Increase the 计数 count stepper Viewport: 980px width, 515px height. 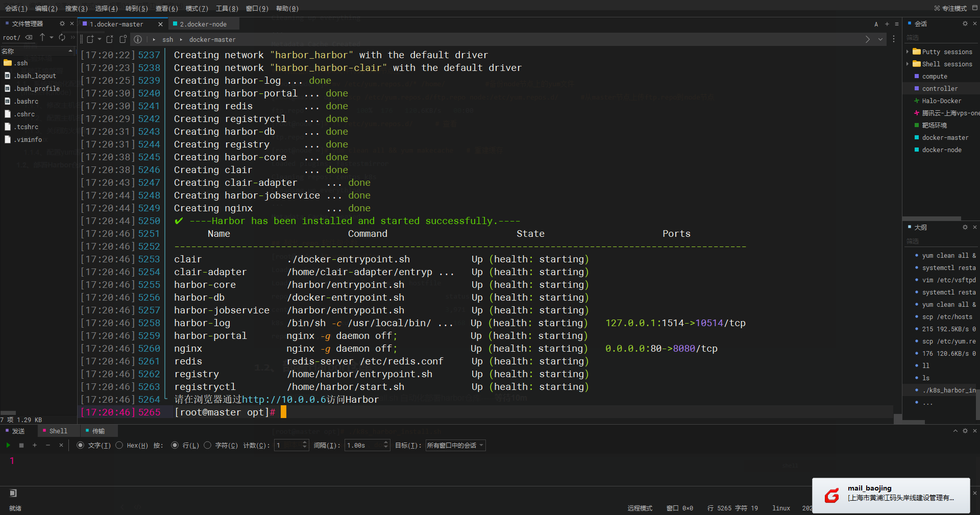coord(305,443)
